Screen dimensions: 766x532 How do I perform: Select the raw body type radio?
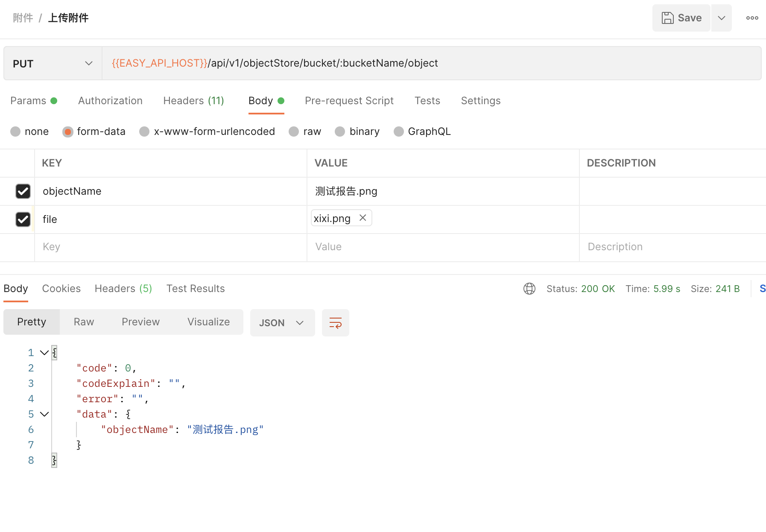click(294, 132)
